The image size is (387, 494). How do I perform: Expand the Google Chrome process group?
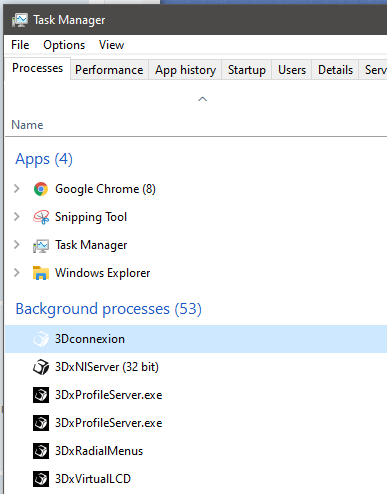(16, 189)
